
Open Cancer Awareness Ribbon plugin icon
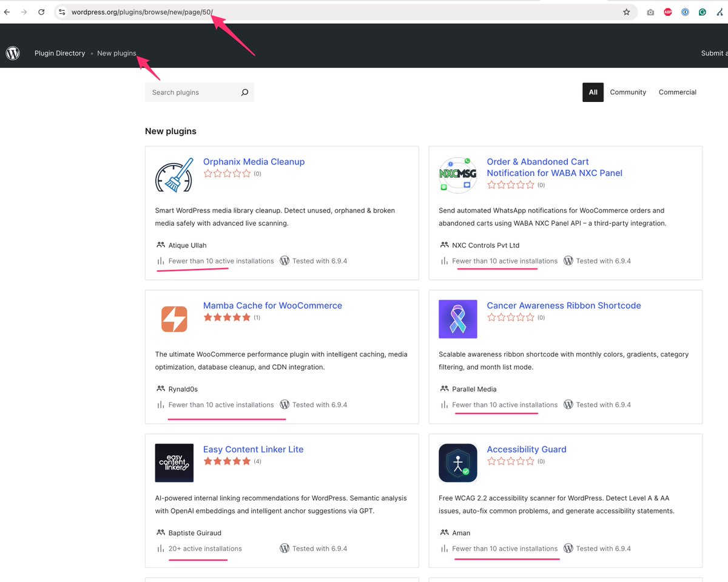(458, 319)
